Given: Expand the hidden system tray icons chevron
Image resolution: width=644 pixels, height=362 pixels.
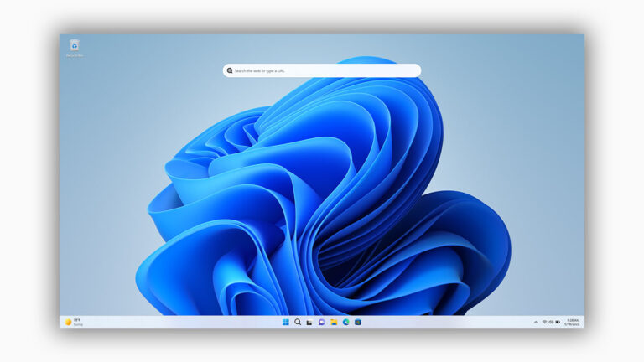Looking at the screenshot, I should [536, 322].
